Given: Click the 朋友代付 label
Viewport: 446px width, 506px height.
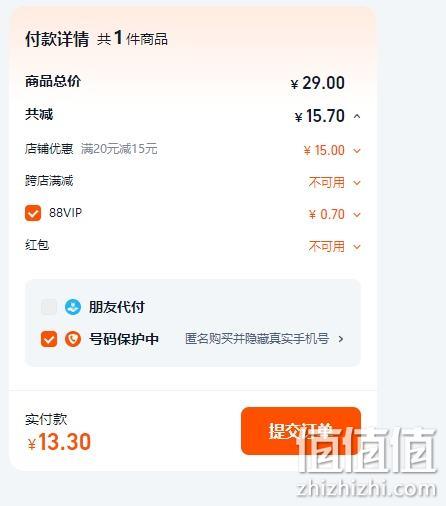Looking at the screenshot, I should [x=117, y=307].
